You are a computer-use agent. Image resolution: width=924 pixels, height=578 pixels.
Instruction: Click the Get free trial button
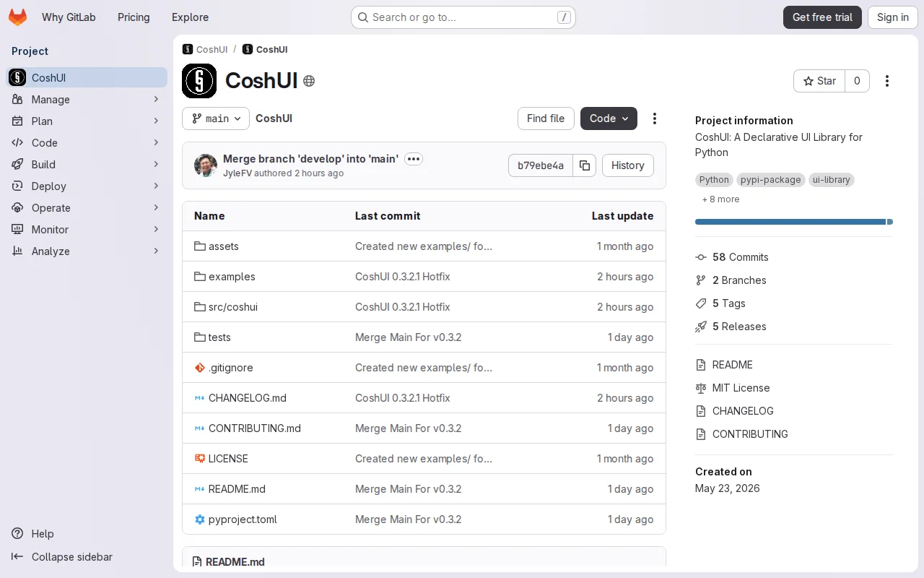[822, 17]
